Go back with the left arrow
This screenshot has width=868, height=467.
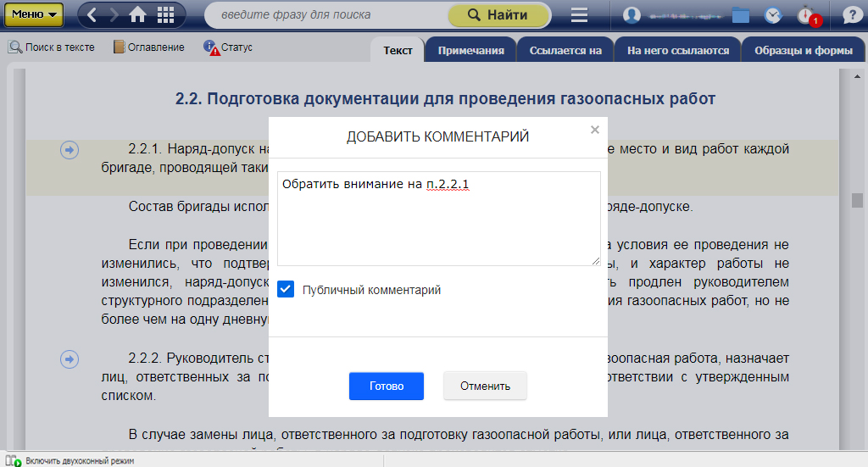[x=92, y=15]
